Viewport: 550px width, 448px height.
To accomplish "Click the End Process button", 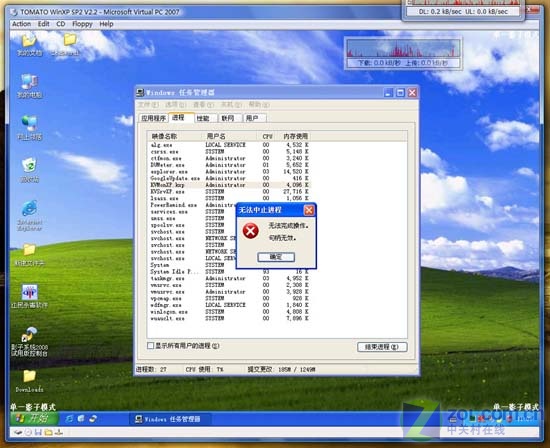I will [x=382, y=347].
